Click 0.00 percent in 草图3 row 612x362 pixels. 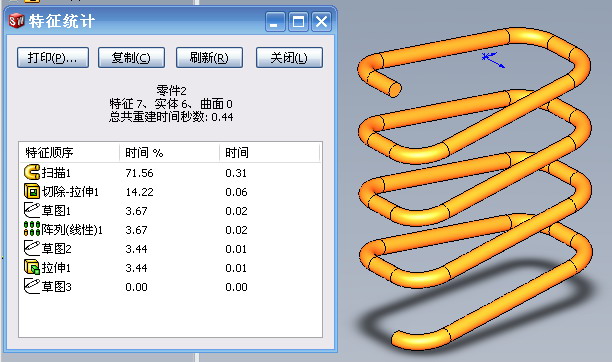(136, 287)
